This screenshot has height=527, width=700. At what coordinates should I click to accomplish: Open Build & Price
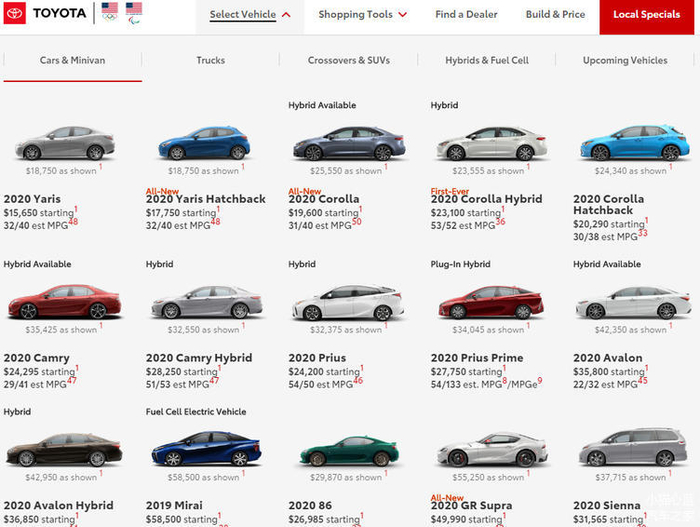point(555,15)
